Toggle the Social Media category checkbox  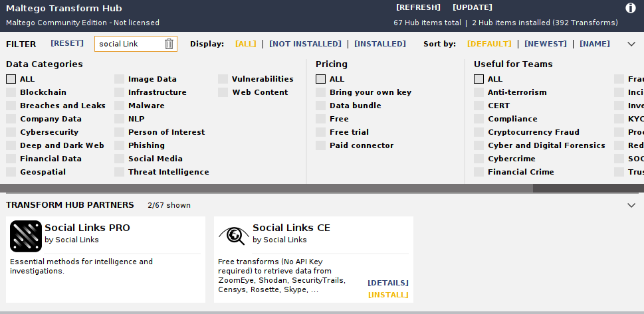tap(120, 159)
